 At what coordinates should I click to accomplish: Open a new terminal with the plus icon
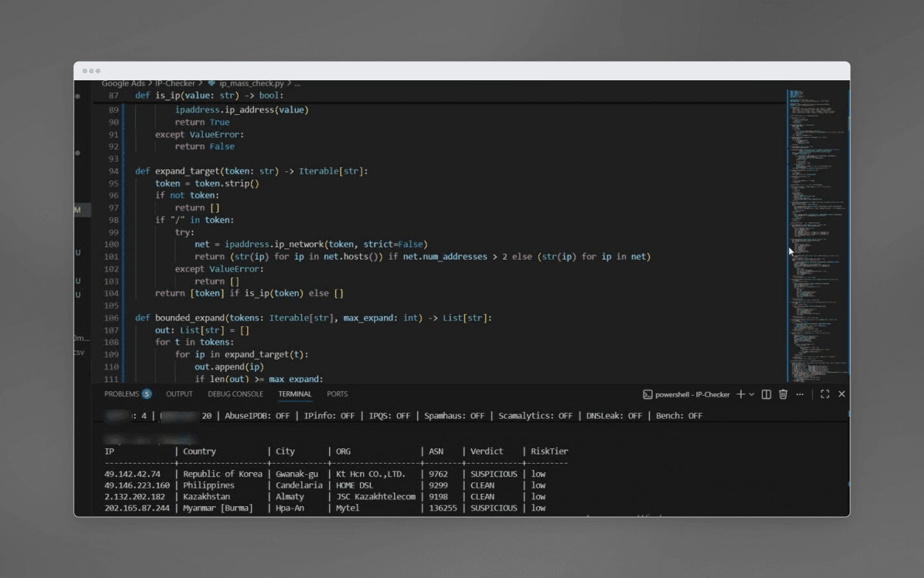740,394
